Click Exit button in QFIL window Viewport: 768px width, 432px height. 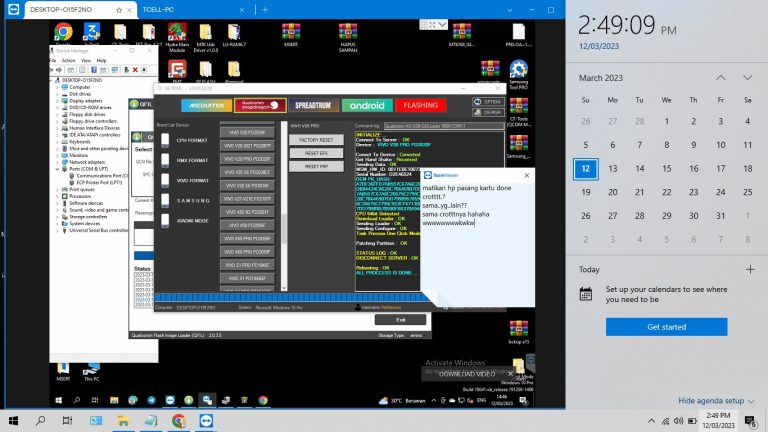(400, 320)
